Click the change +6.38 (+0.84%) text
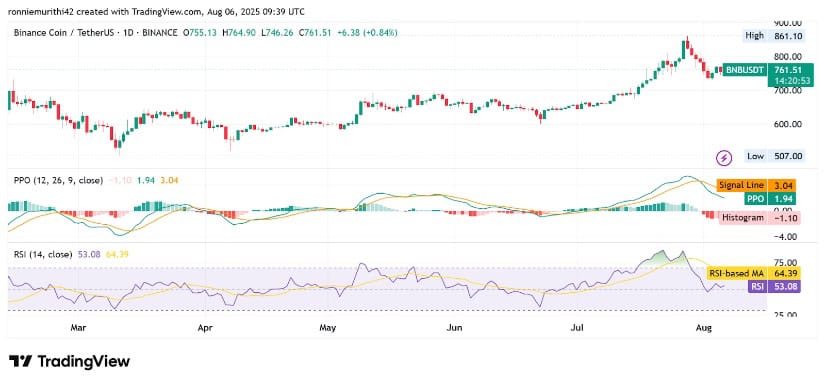The width and height of the screenshot is (825, 384). pos(366,33)
